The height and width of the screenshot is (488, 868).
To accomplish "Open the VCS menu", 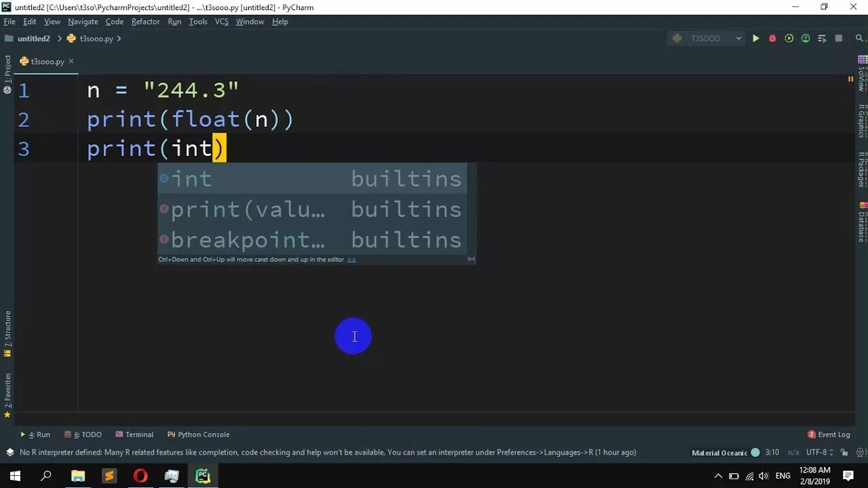I will pos(222,22).
